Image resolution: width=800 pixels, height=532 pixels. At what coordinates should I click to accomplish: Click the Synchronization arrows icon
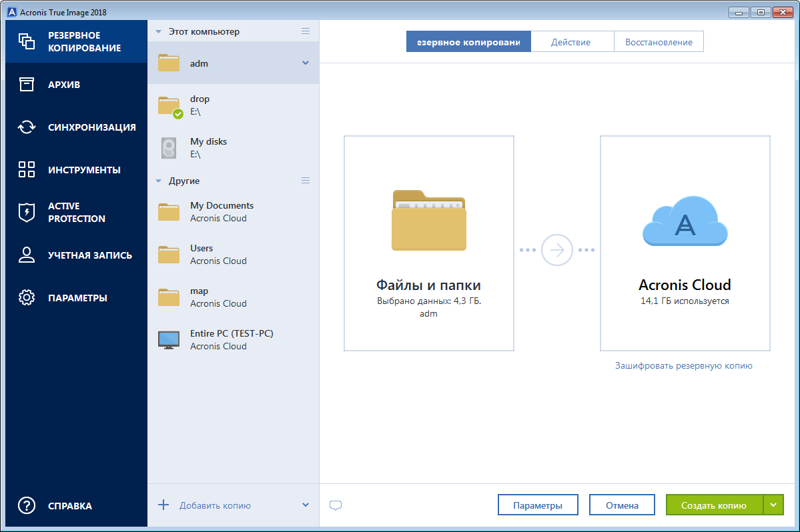pos(27,127)
